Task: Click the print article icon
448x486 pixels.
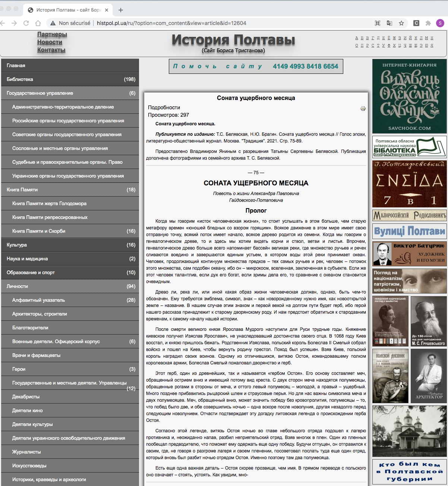Action: (363, 109)
